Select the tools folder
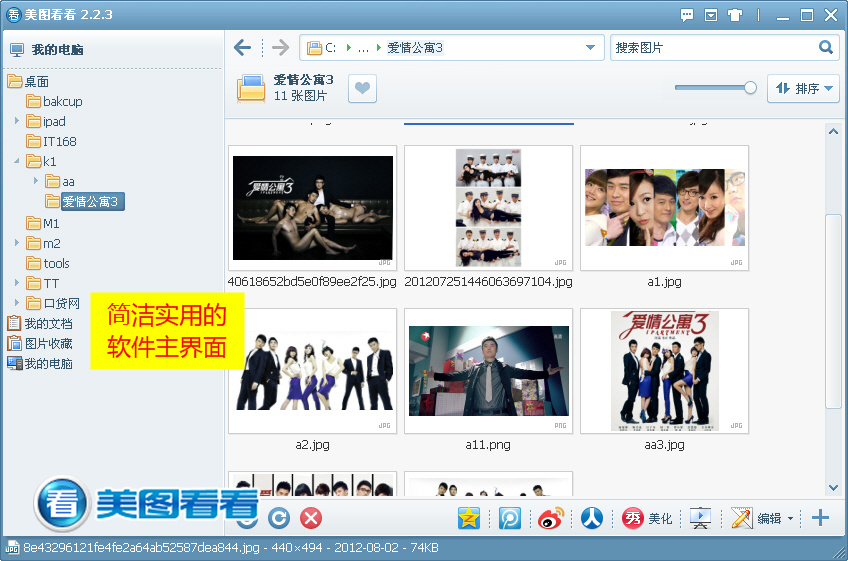 pyautogui.click(x=48, y=263)
